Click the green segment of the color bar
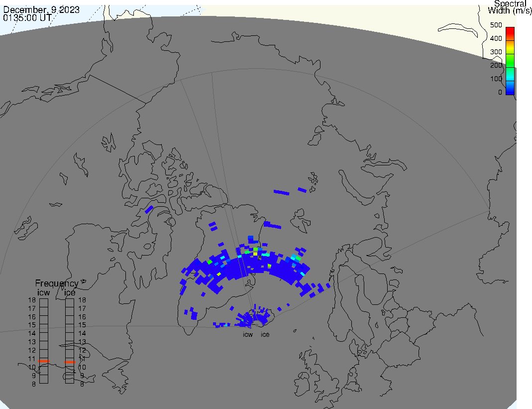This screenshot has width=532, height=409. point(510,60)
